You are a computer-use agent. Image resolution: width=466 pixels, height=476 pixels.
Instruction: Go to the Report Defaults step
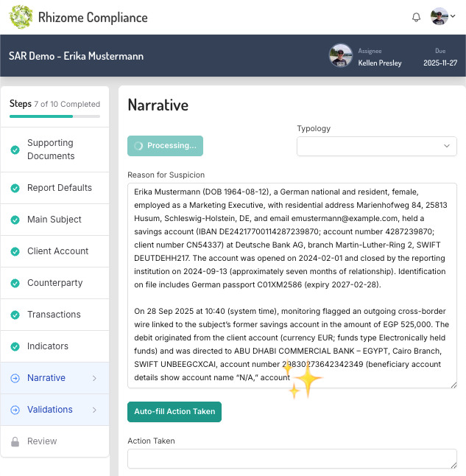[59, 188]
